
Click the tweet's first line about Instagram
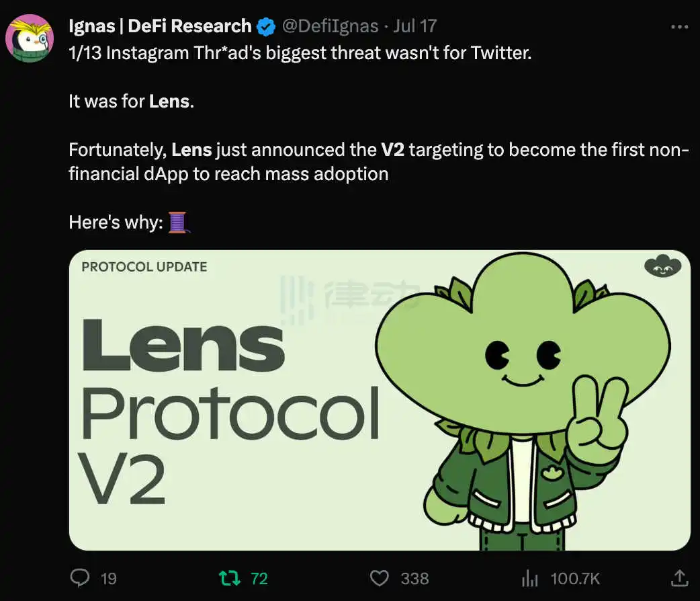click(300, 53)
